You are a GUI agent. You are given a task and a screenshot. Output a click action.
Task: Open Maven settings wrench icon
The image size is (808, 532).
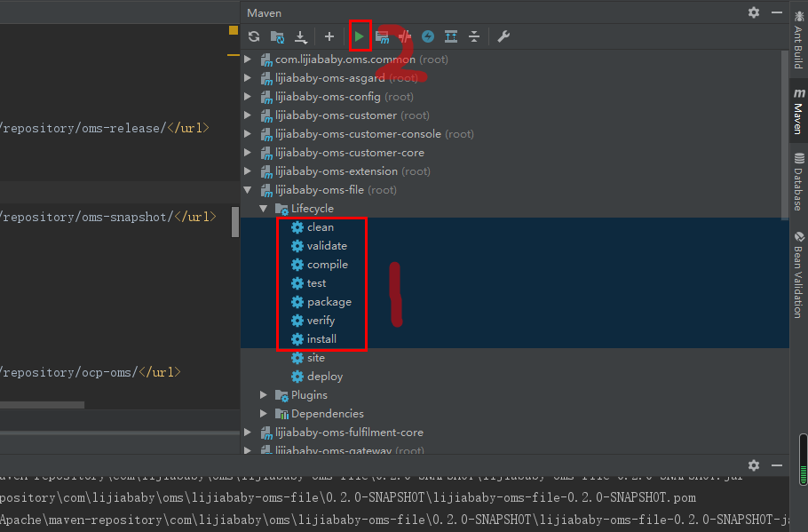pos(503,36)
